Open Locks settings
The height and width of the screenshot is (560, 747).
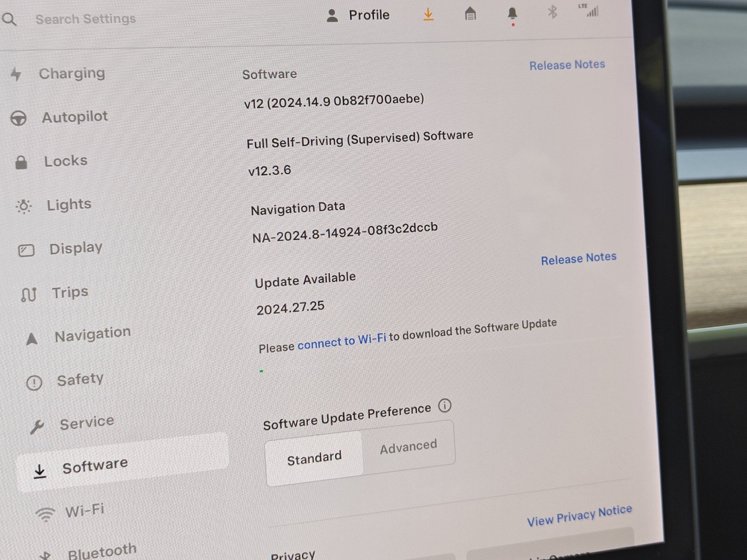[66, 161]
